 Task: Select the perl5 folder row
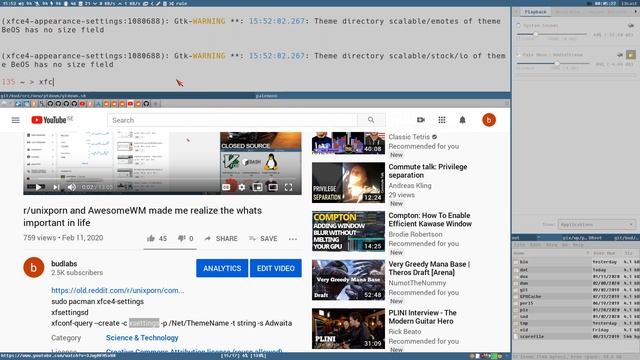576,303
